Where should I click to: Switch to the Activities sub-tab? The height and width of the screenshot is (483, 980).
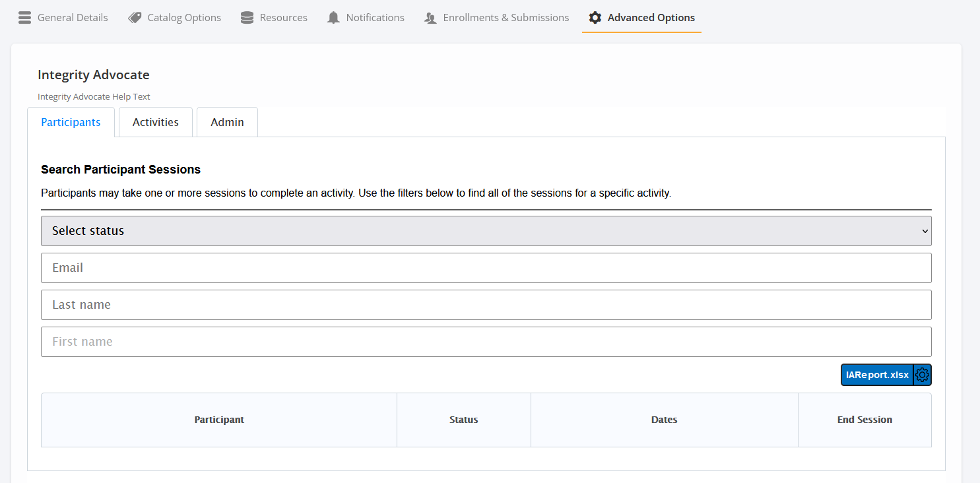point(156,122)
